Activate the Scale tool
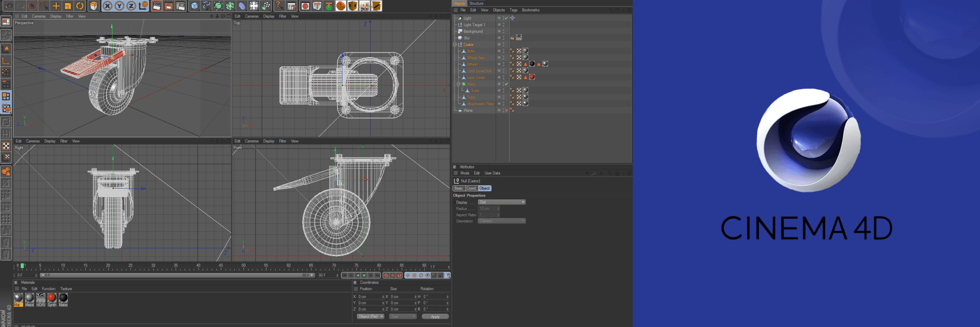Image resolution: width=980 pixels, height=327 pixels. (x=68, y=6)
